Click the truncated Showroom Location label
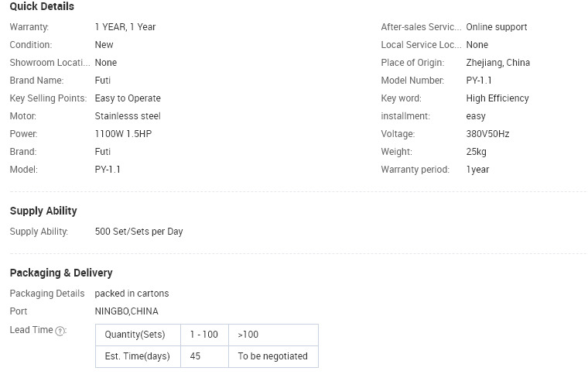The image size is (588, 378). click(x=50, y=63)
